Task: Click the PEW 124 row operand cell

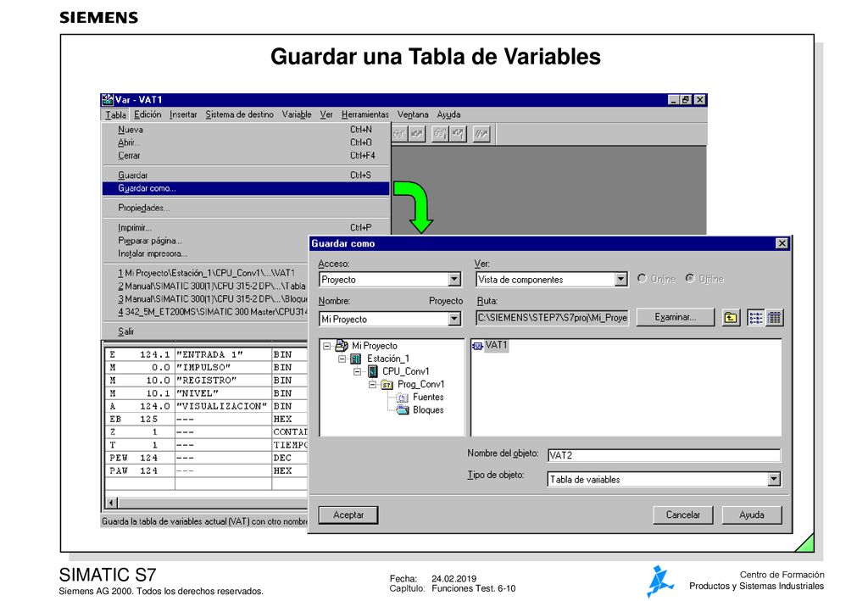Action: (x=140, y=458)
